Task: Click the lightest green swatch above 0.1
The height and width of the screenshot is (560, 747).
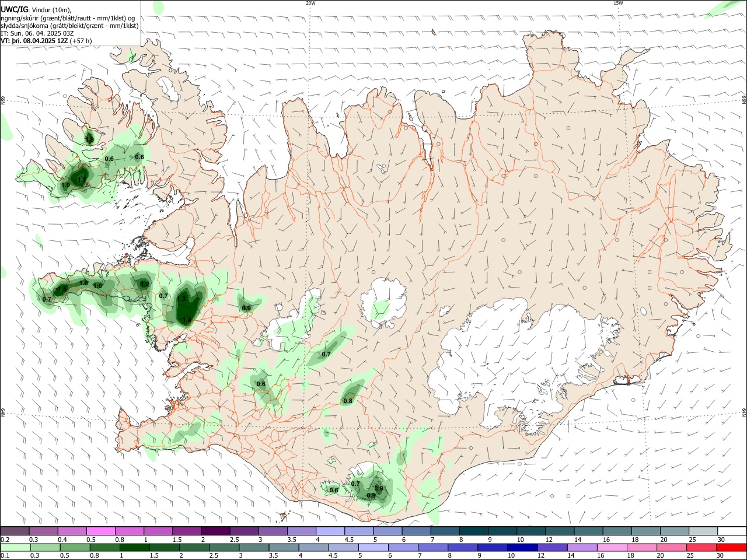Action: [15, 547]
